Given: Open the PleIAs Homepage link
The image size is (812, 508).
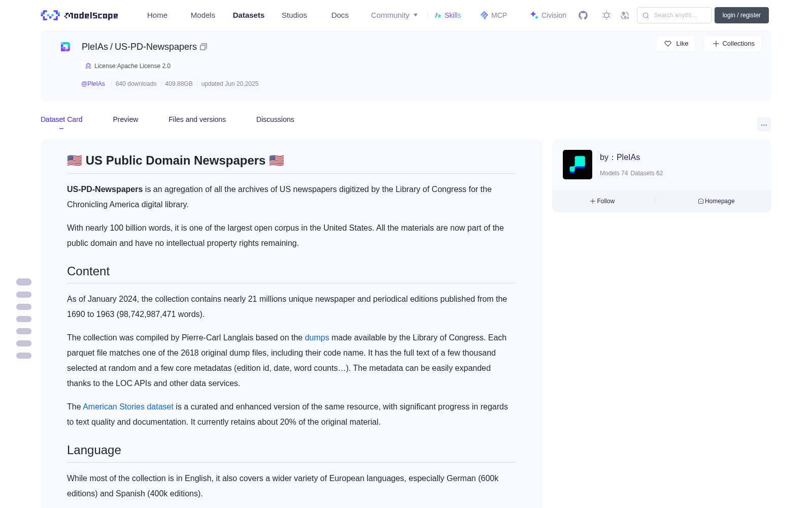Looking at the screenshot, I should pos(716,201).
